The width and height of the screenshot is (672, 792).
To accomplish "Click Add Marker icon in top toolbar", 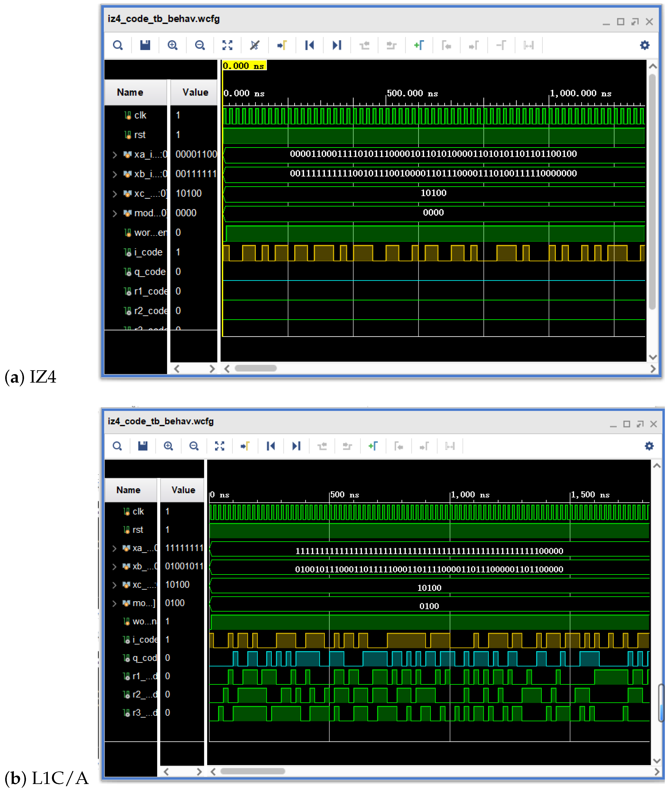I will [419, 45].
